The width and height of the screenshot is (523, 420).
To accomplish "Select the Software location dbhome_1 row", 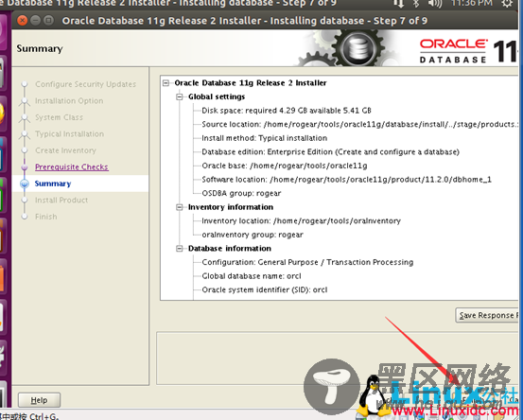I will (346, 180).
